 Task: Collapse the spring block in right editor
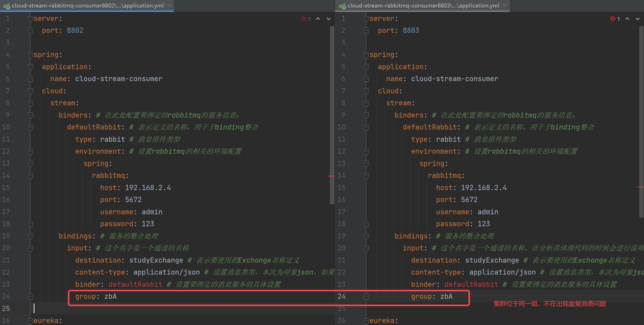tap(366, 55)
